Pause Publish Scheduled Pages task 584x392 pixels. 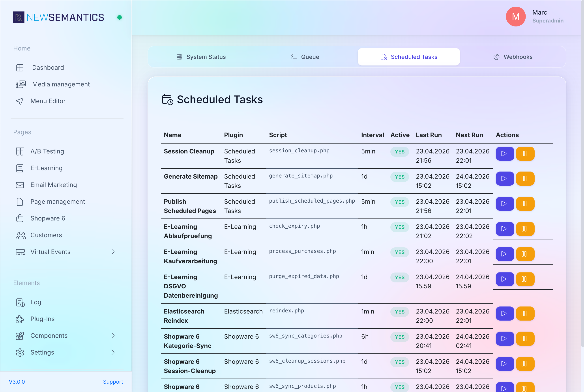point(525,204)
